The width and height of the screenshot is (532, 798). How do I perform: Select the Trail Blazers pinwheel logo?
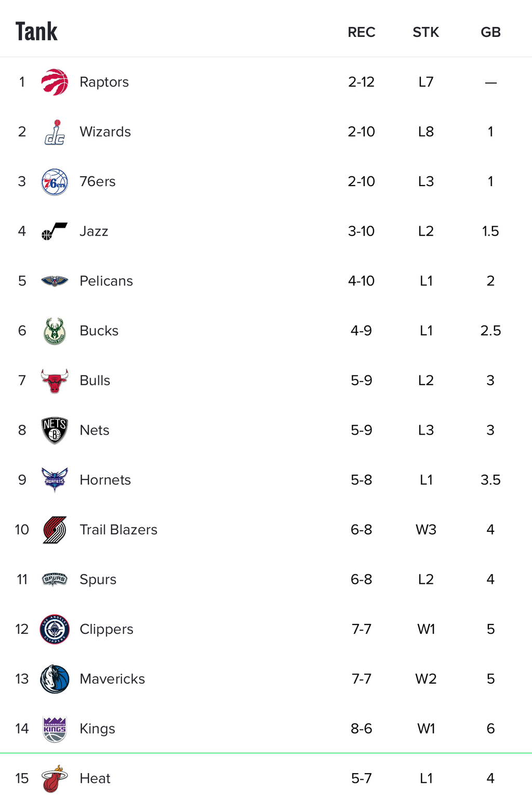click(55, 530)
